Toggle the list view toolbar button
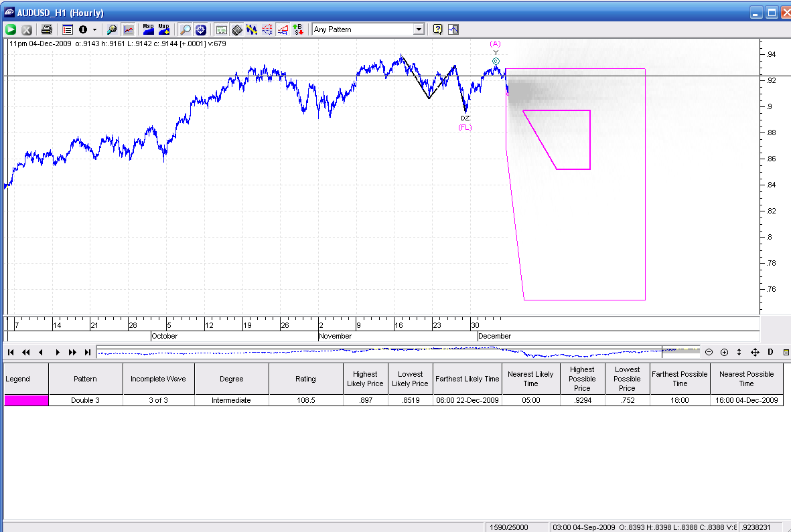This screenshot has height=532, width=791. pyautogui.click(x=68, y=29)
